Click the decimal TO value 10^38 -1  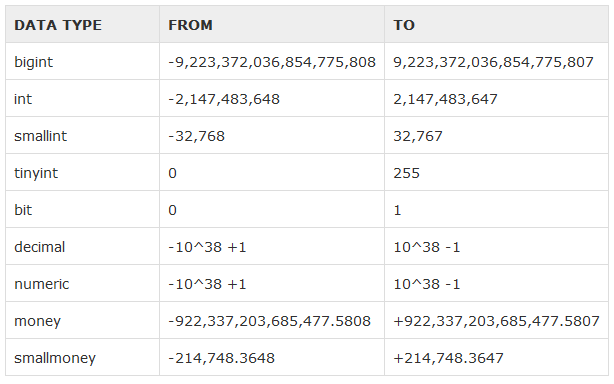pyautogui.click(x=426, y=247)
